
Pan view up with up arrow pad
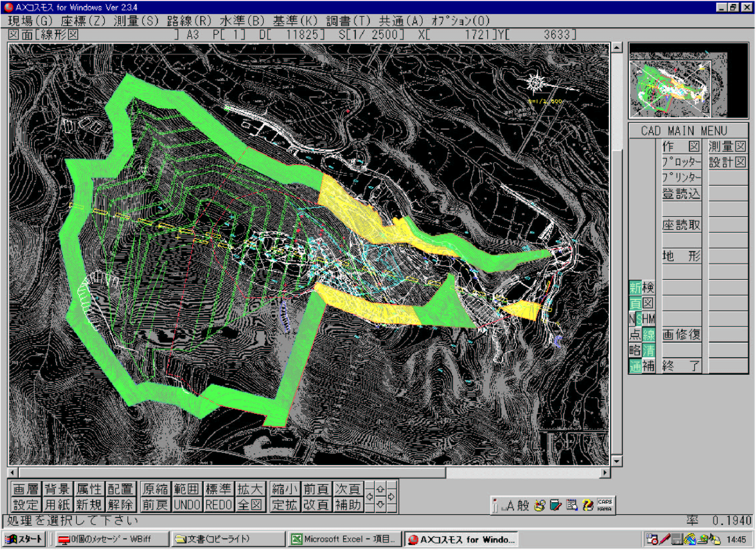[380, 489]
